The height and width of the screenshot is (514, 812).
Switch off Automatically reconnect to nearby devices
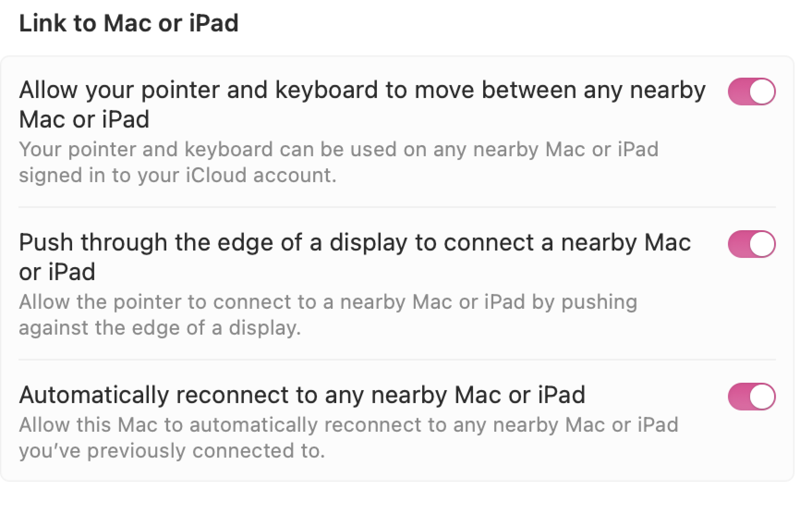pos(751,397)
